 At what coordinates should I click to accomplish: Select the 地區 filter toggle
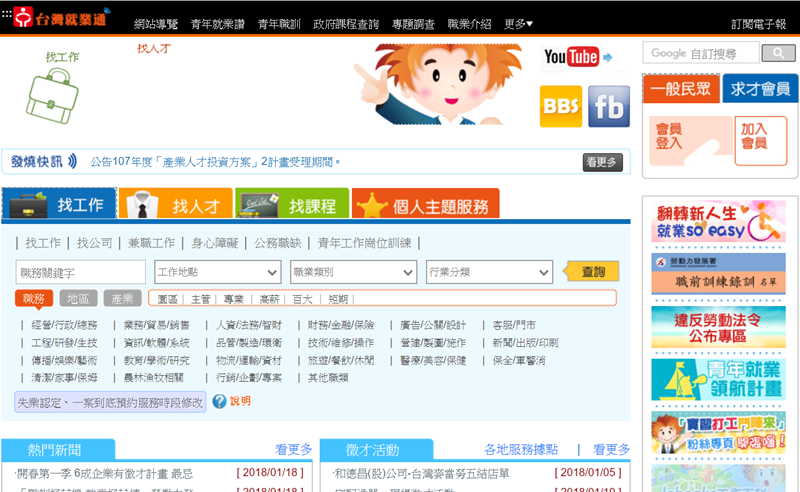tap(78, 299)
